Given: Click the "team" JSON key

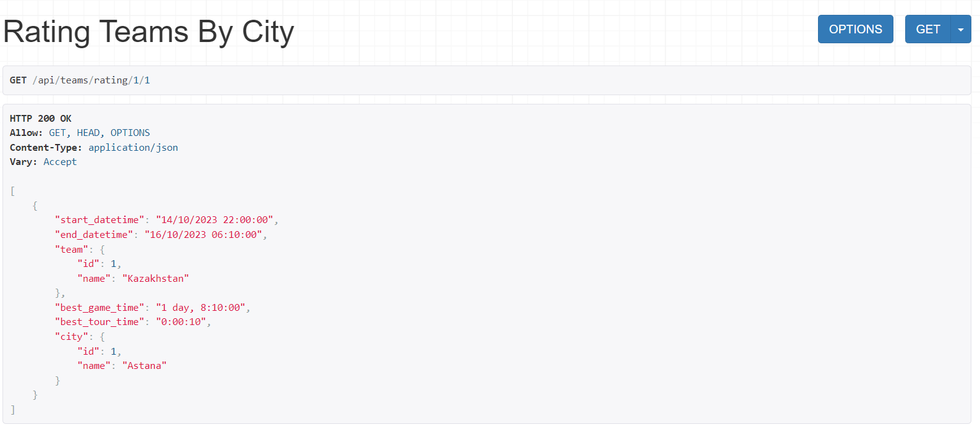Looking at the screenshot, I should click(72, 250).
